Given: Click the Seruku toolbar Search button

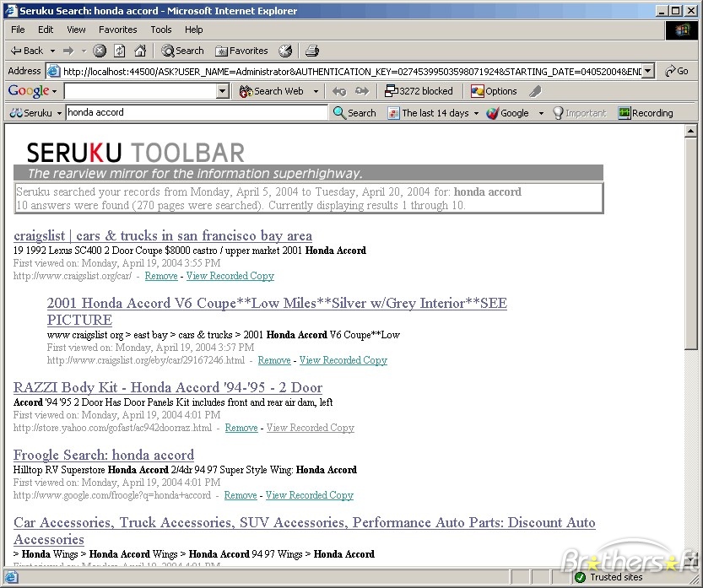Looking at the screenshot, I should click(x=354, y=113).
